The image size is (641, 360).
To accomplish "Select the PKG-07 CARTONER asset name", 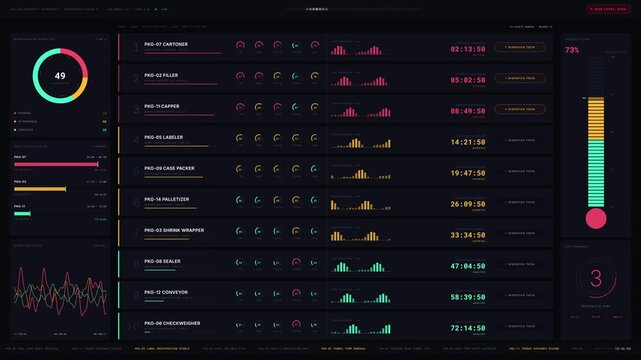I will [166, 44].
